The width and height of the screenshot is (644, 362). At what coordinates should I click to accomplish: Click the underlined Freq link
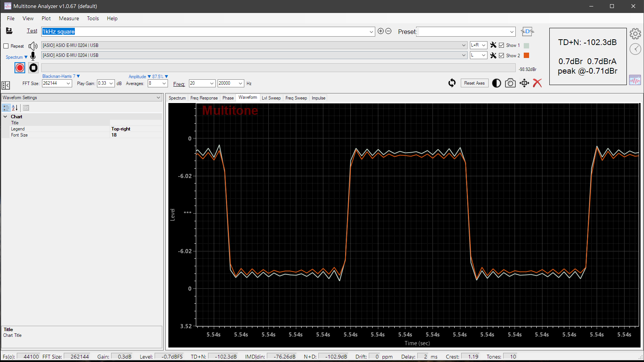coord(179,84)
